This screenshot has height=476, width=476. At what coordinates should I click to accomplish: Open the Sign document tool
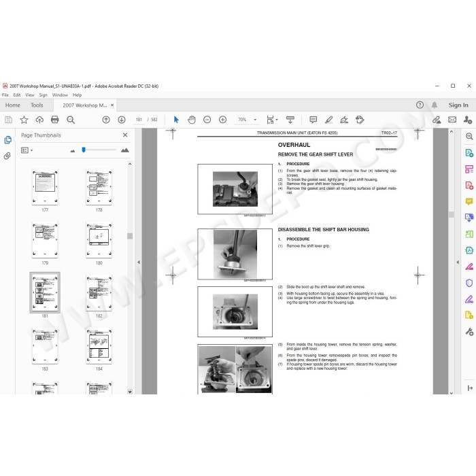click(344, 120)
